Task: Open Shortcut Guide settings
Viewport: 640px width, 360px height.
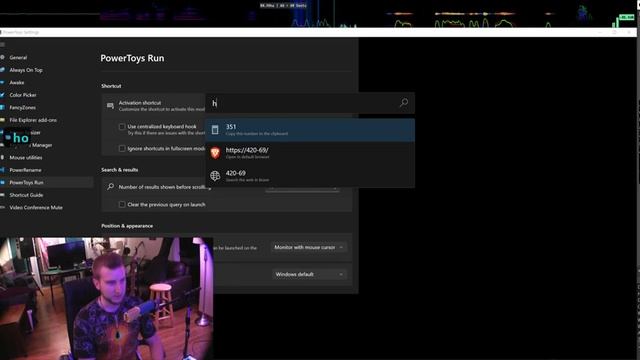Action: tap(26, 195)
